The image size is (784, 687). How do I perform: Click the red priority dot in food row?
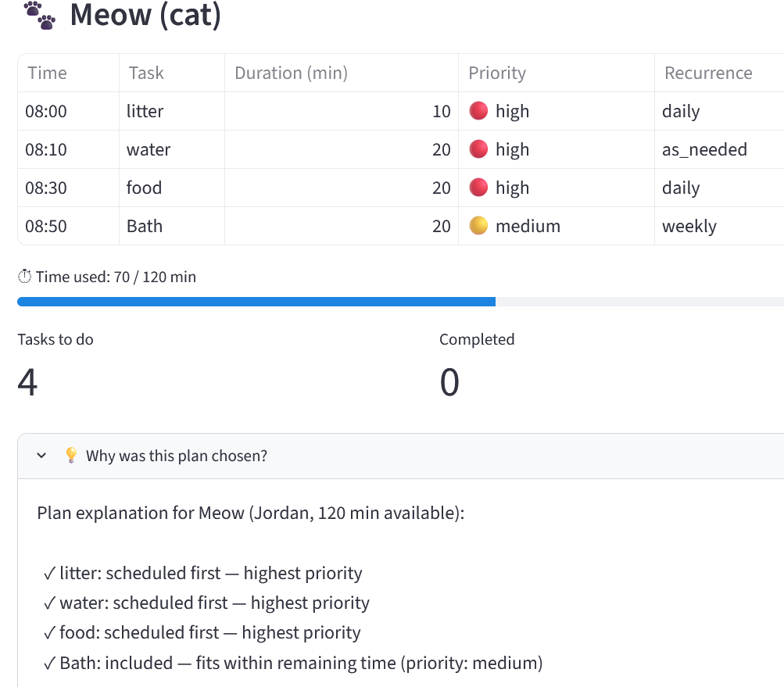(x=478, y=188)
